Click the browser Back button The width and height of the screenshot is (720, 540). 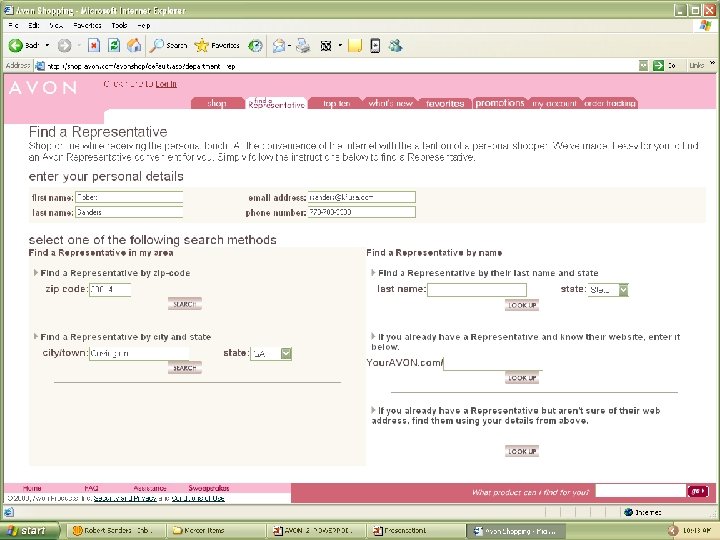(x=24, y=45)
